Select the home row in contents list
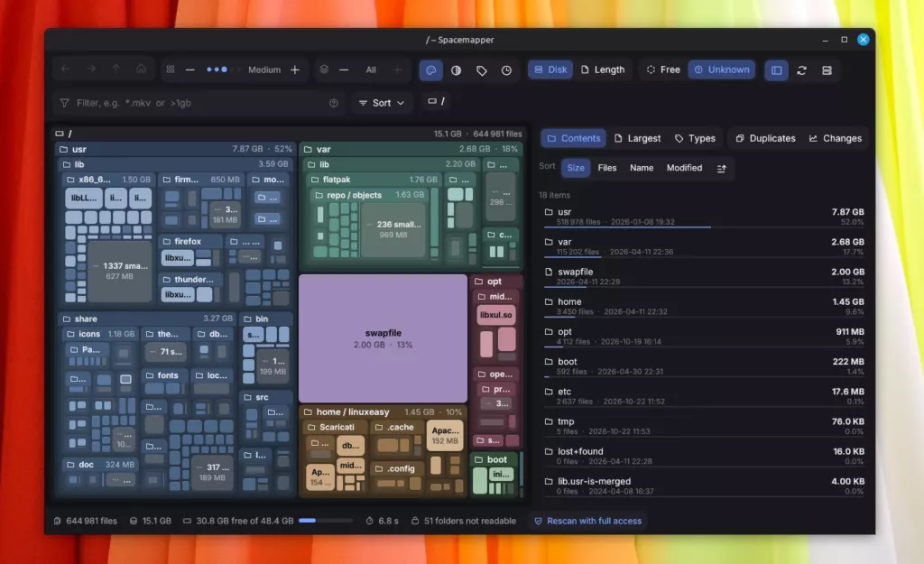The height and width of the screenshot is (564, 924). point(704,306)
